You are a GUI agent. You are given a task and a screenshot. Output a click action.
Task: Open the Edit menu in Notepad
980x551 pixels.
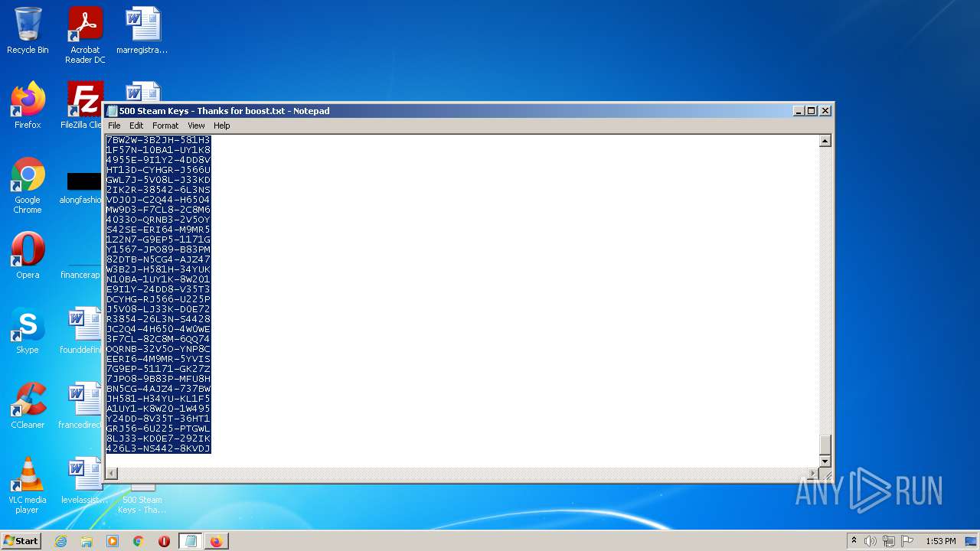136,126
